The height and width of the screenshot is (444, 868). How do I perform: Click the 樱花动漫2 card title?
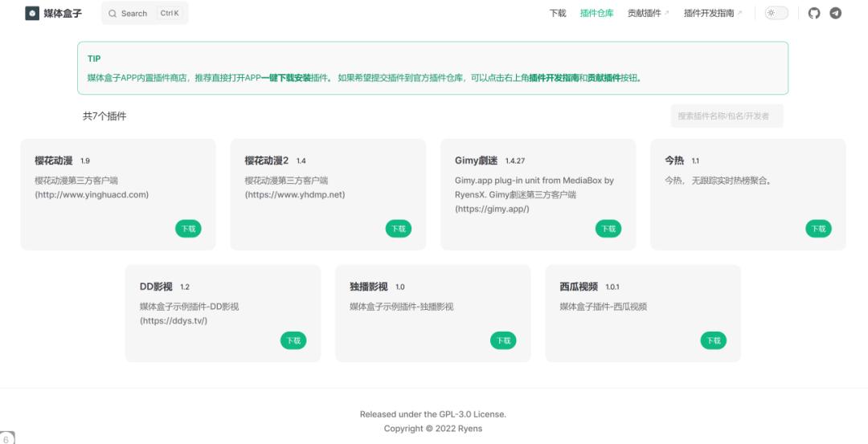(x=267, y=161)
